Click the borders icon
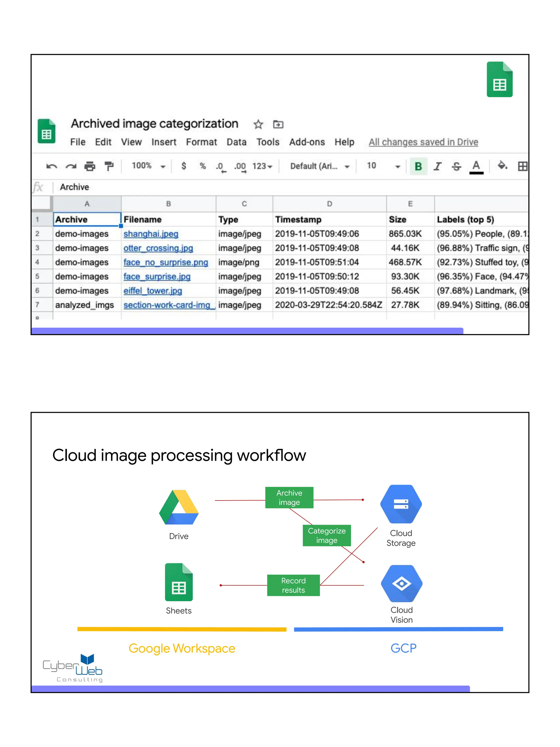Viewport: 560px width, 747px height. [x=523, y=166]
